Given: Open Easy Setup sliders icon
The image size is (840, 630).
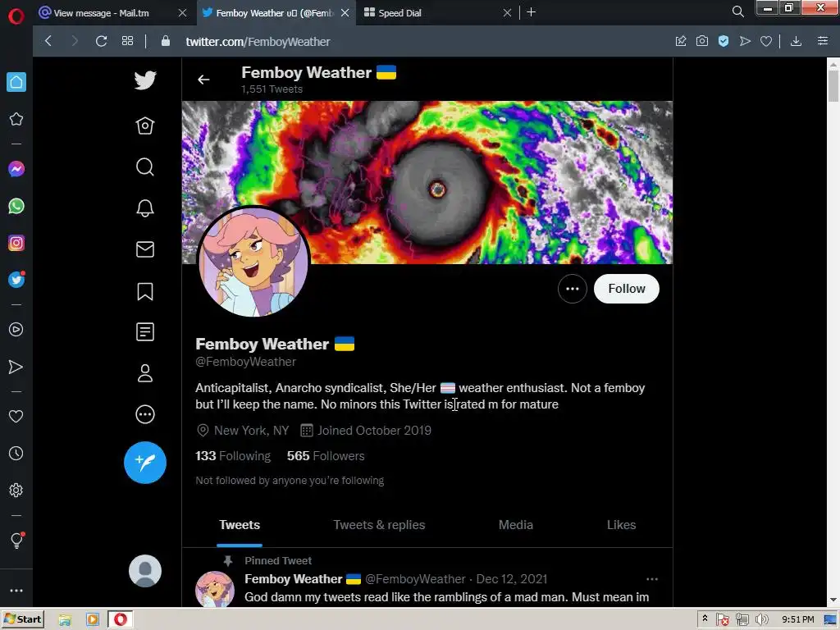Looking at the screenshot, I should tap(823, 41).
